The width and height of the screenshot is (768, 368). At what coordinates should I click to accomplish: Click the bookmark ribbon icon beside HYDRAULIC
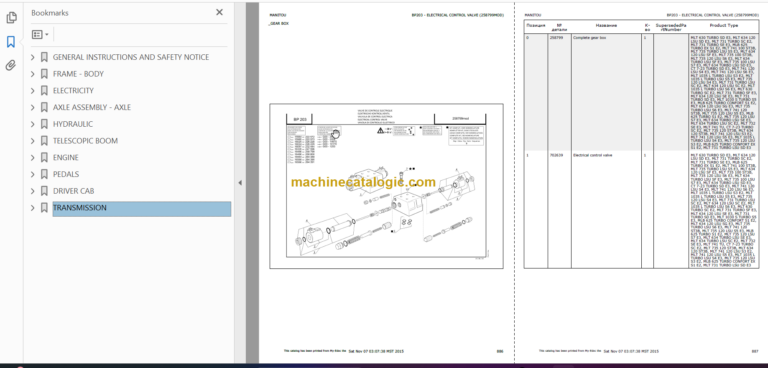pos(44,124)
